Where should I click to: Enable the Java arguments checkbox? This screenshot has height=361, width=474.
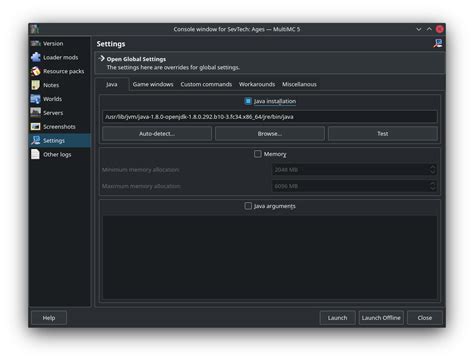pyautogui.click(x=248, y=206)
